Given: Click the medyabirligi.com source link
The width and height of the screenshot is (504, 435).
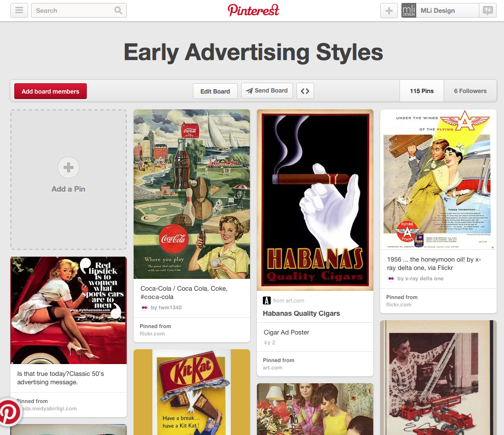Looking at the screenshot, I should pos(49,409).
